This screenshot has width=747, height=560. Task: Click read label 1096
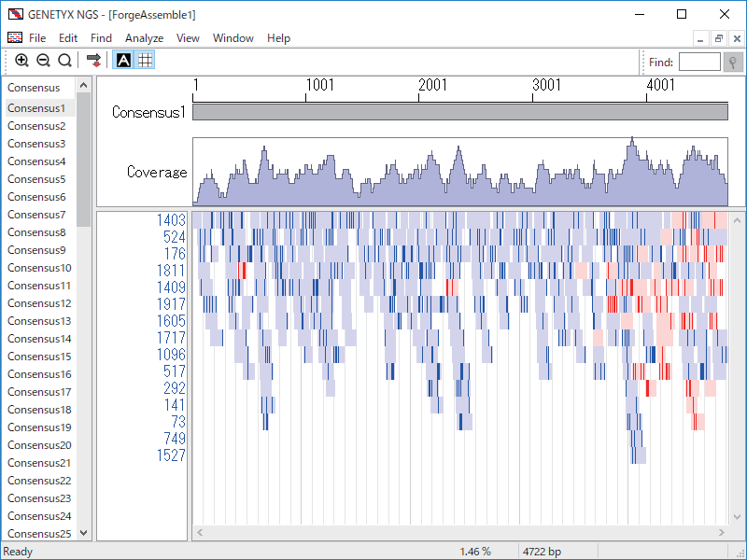click(x=171, y=355)
